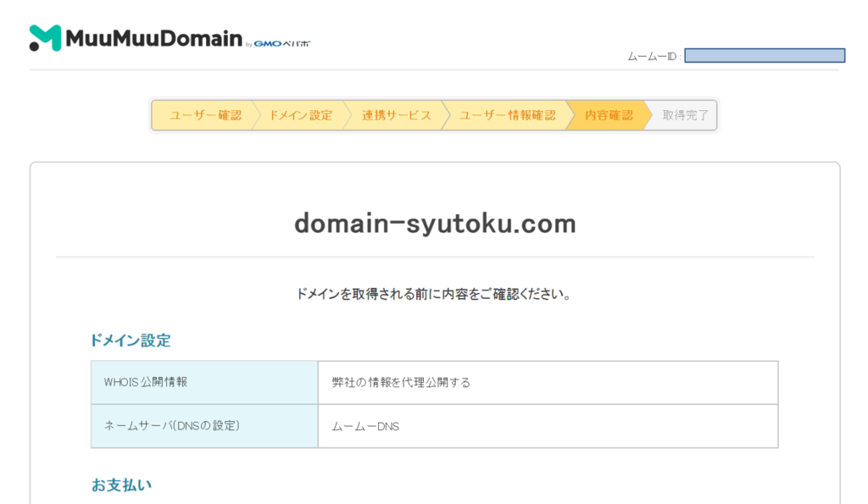This screenshot has height=504, width=868.
Task: Click the ドメイン設定 section heading
Action: tap(131, 341)
